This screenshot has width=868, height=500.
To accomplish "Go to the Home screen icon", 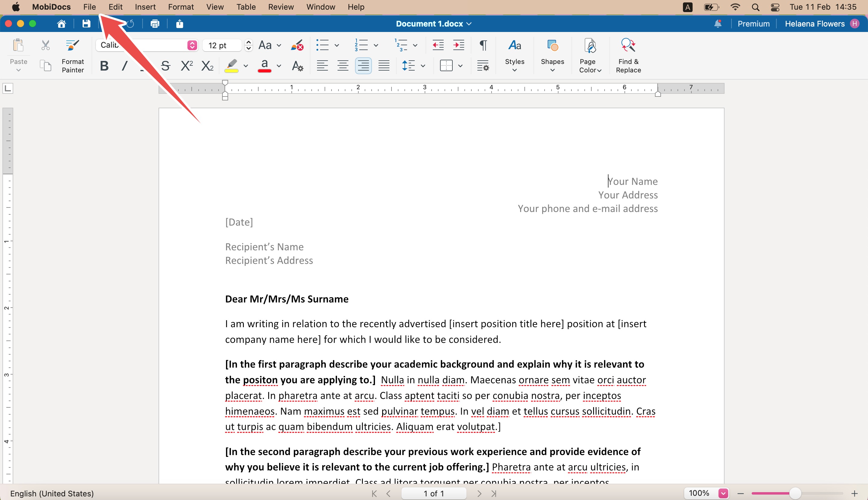I will coord(61,24).
